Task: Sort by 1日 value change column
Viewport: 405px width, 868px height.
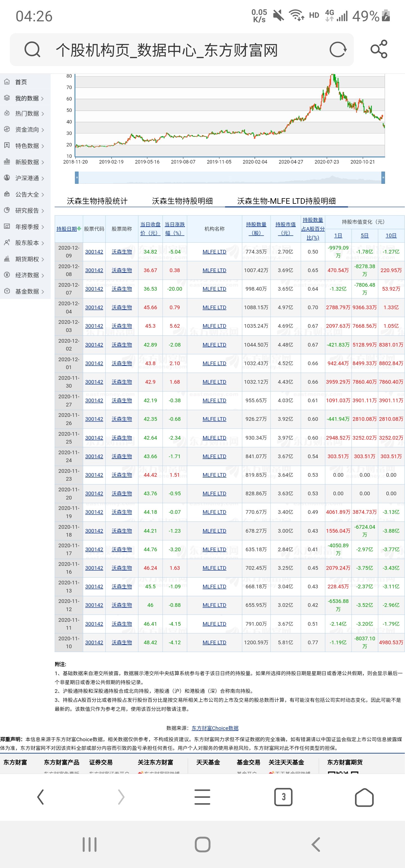Action: tap(338, 236)
